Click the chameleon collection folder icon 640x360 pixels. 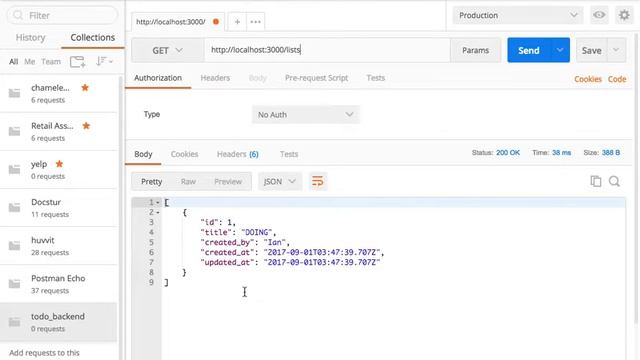click(15, 93)
